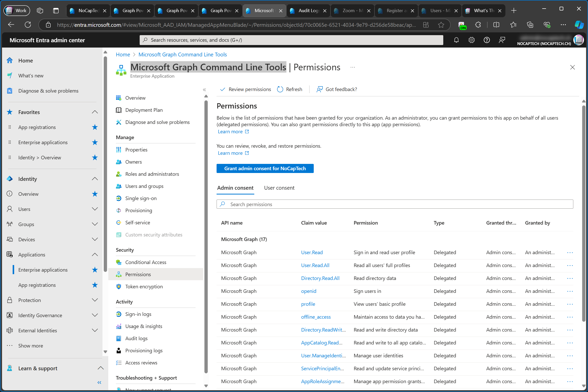The width and height of the screenshot is (588, 392).
Task: Click Grant admin consent for NoCapTech
Action: (265, 168)
